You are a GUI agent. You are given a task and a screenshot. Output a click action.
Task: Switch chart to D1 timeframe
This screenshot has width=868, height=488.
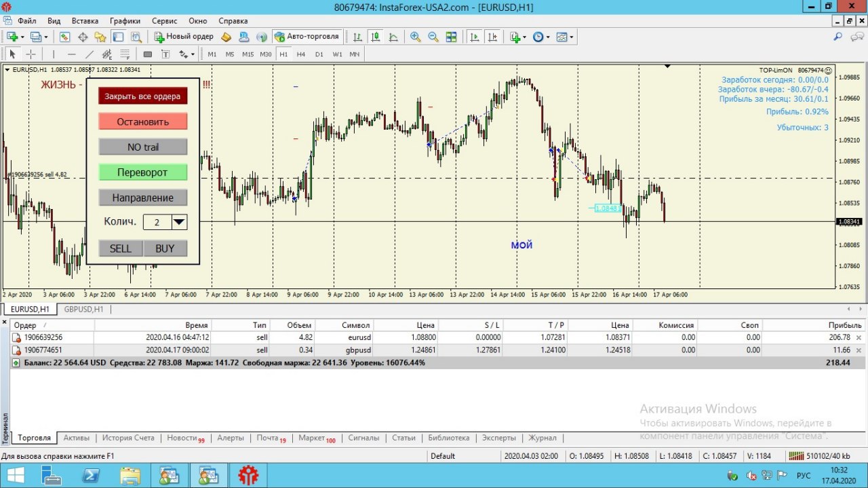point(319,54)
